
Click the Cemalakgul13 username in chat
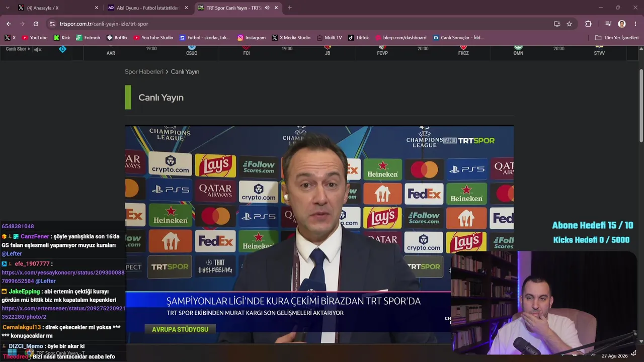[x=22, y=327]
